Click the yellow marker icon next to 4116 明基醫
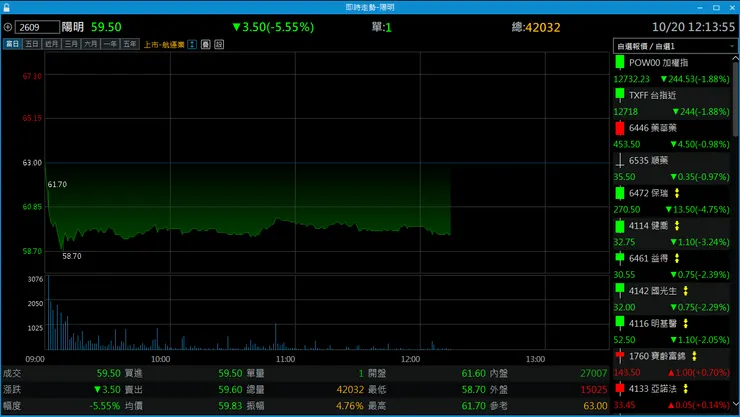Image resolution: width=740 pixels, height=417 pixels. click(x=686, y=323)
